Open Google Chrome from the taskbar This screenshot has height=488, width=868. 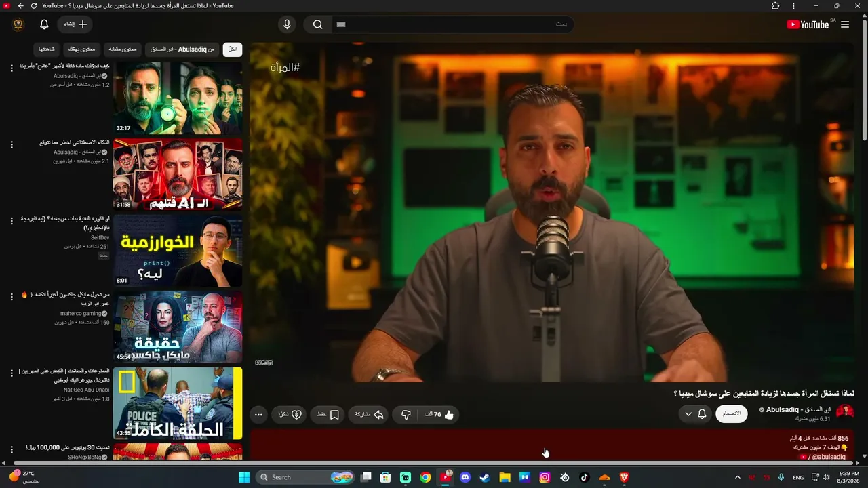[425, 477]
